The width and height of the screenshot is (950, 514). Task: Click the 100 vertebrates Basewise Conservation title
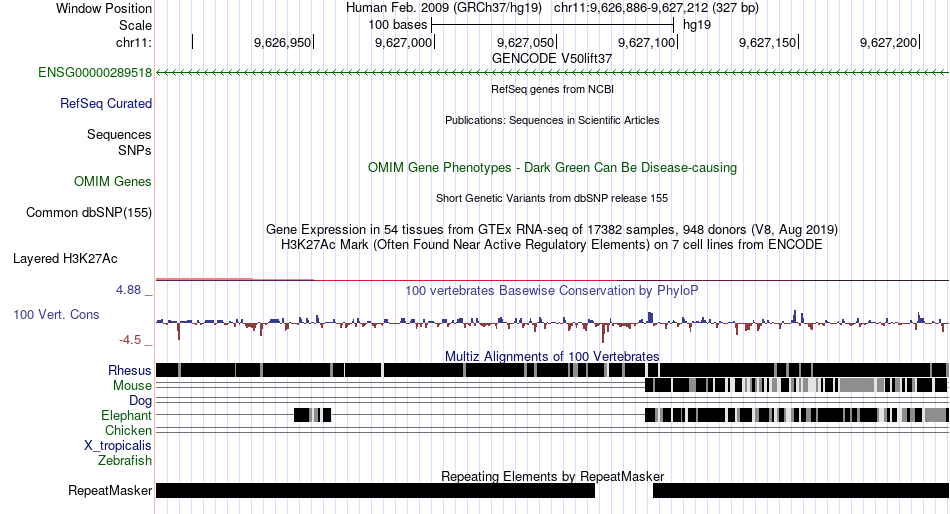(552, 290)
